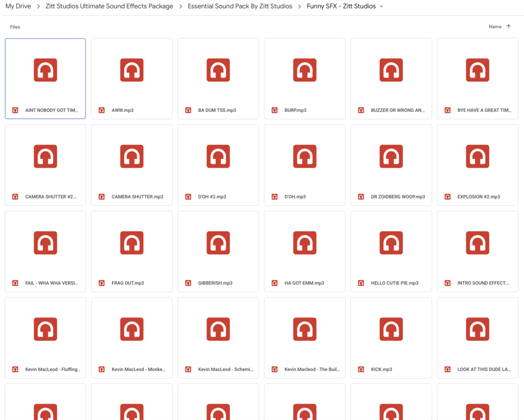Click the Kevin MacLeod - Monke... audio icon
This screenshot has height=420, width=524.
132,329
